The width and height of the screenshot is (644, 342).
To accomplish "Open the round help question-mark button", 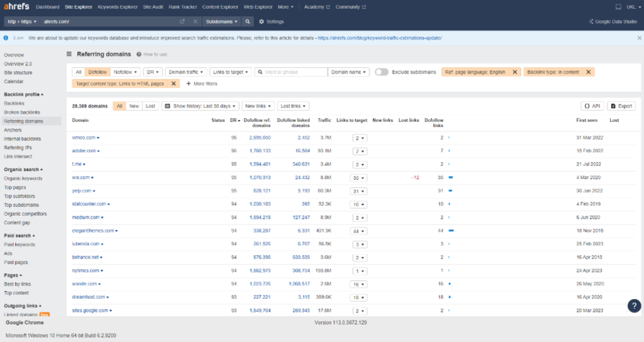I will [x=634, y=306].
